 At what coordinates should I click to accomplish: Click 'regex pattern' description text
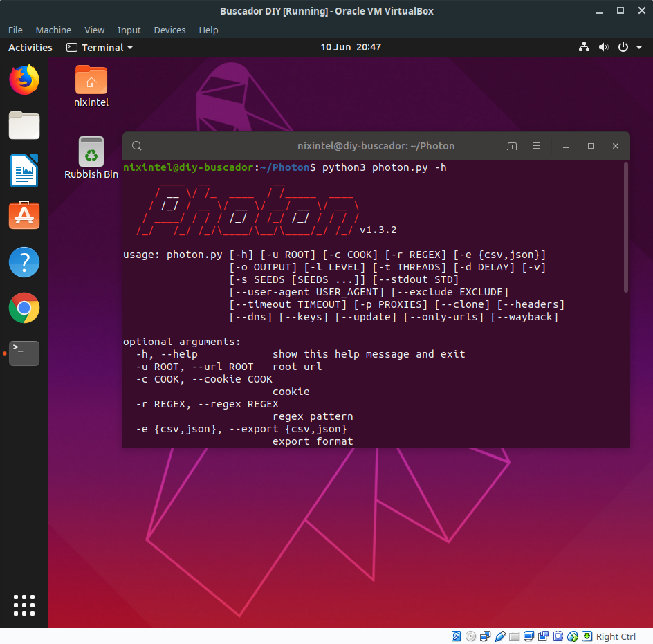pos(313,416)
